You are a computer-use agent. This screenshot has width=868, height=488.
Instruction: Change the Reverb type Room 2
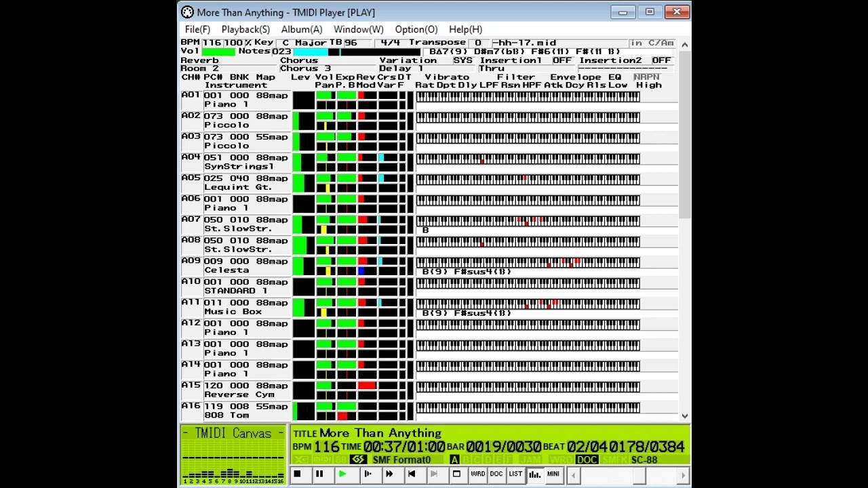(229, 68)
